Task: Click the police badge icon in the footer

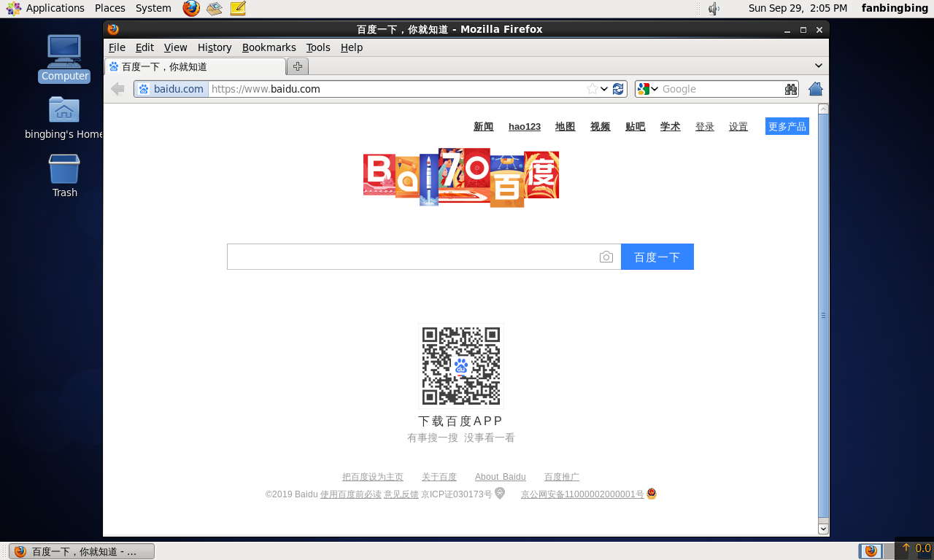Action: pyautogui.click(x=652, y=494)
